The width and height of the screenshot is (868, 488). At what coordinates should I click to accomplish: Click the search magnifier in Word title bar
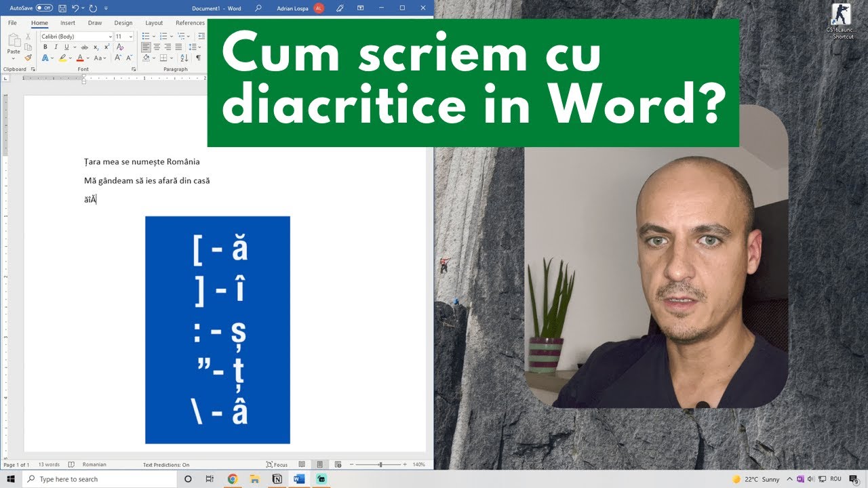coord(258,8)
